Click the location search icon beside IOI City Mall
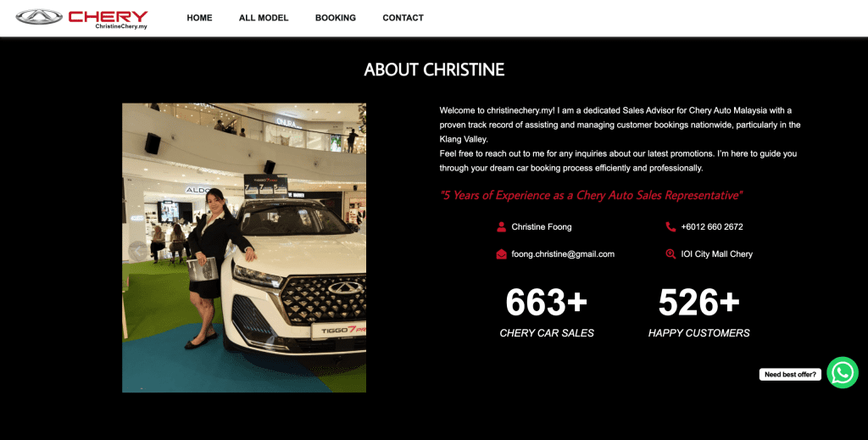Viewport: 868px width, 440px height. [670, 254]
